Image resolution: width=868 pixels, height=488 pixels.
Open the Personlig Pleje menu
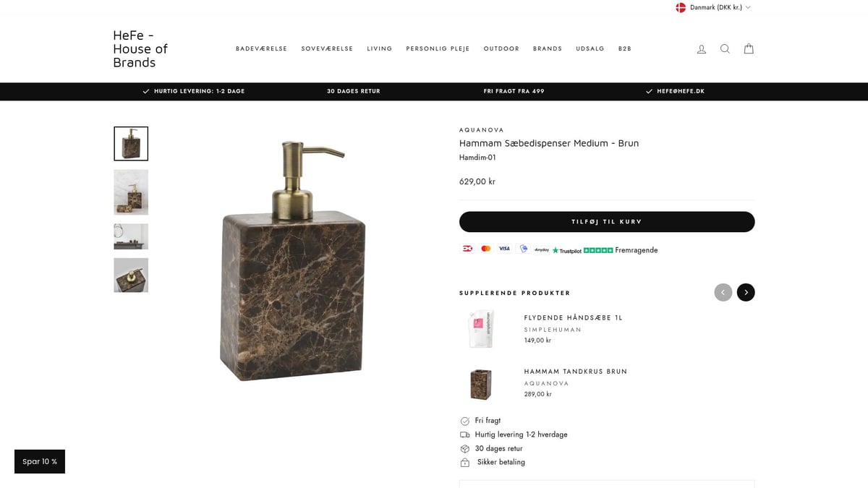point(438,49)
